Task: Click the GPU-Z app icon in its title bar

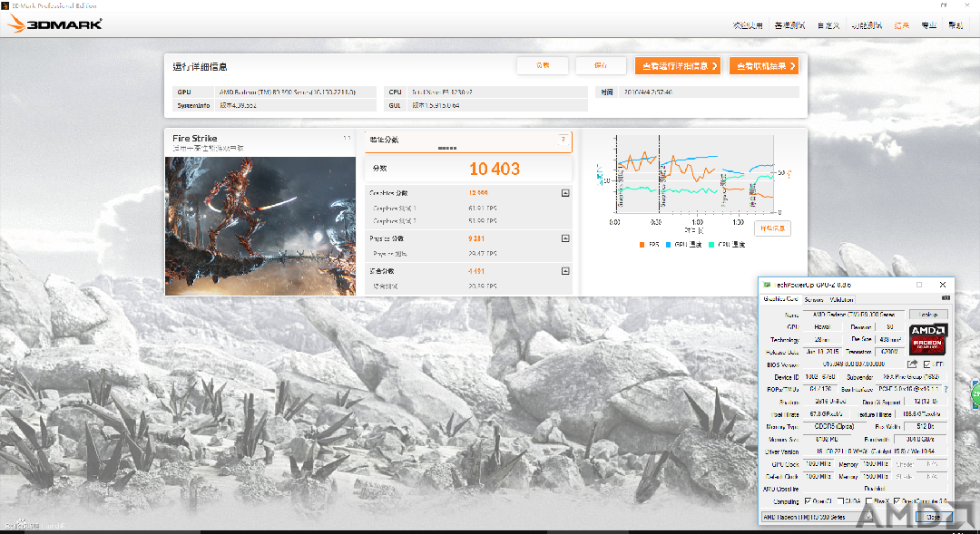Action: (767, 285)
